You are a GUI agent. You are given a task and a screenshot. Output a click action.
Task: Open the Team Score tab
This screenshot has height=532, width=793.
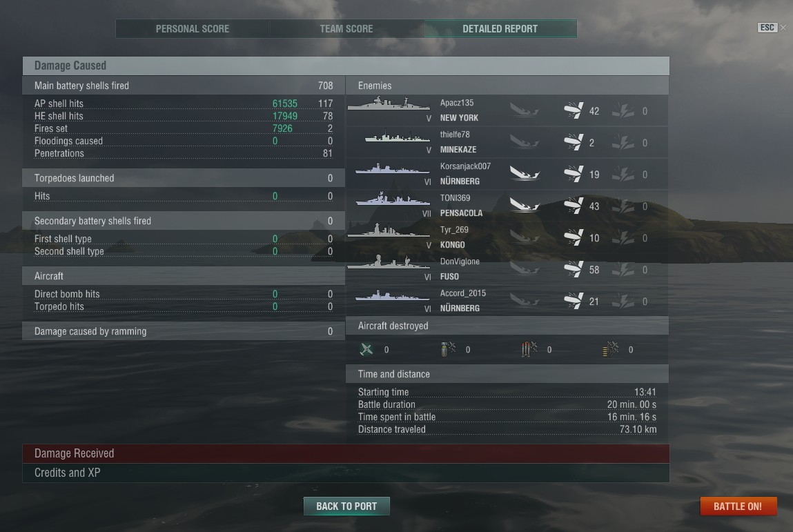coord(346,29)
